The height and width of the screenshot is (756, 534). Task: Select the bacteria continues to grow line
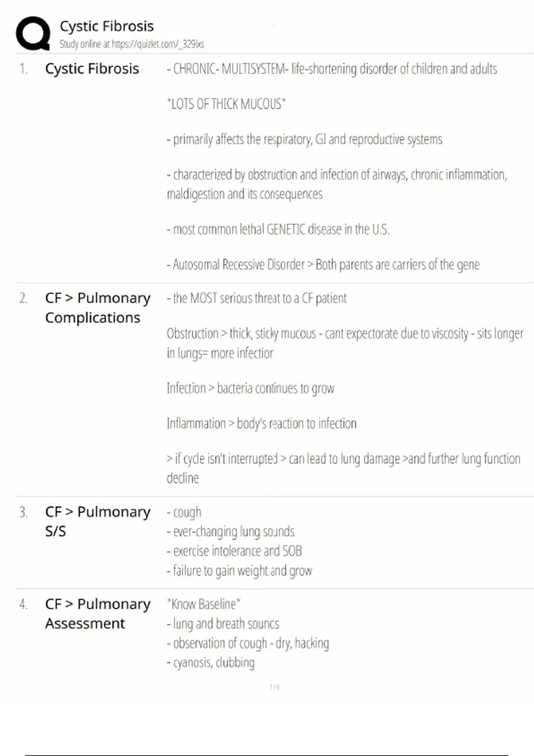[250, 388]
